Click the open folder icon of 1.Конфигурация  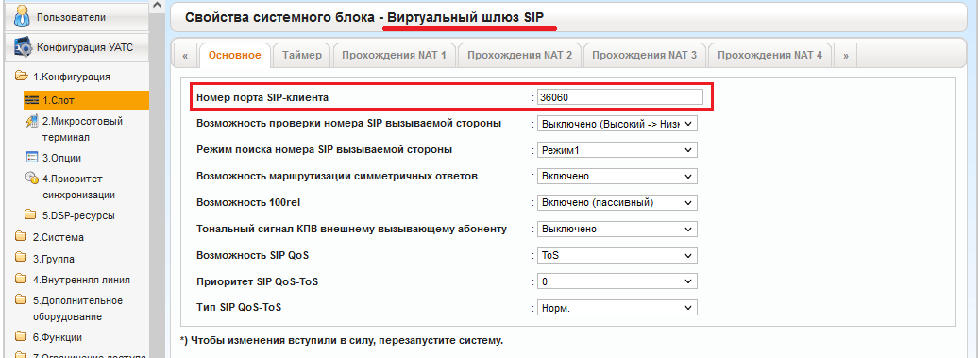pos(22,77)
